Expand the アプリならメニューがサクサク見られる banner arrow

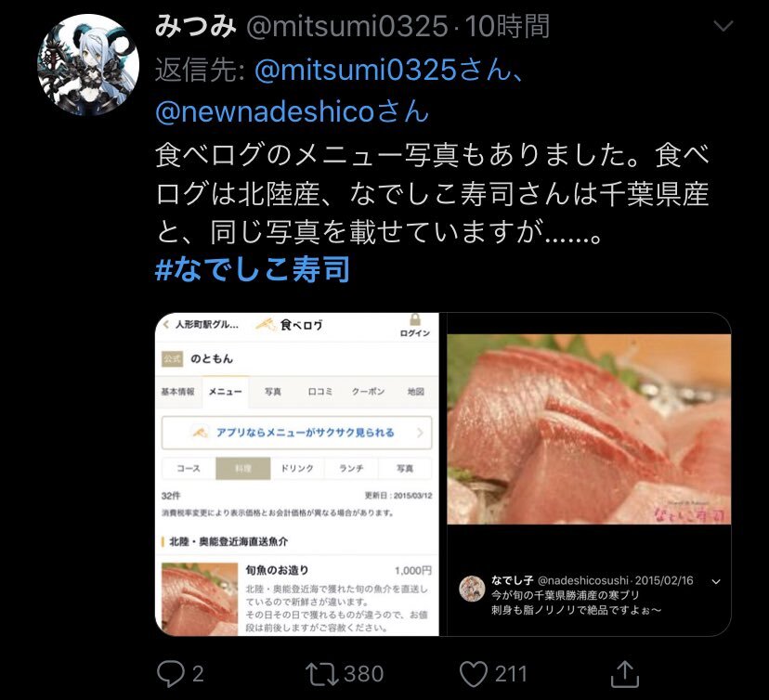tap(420, 433)
